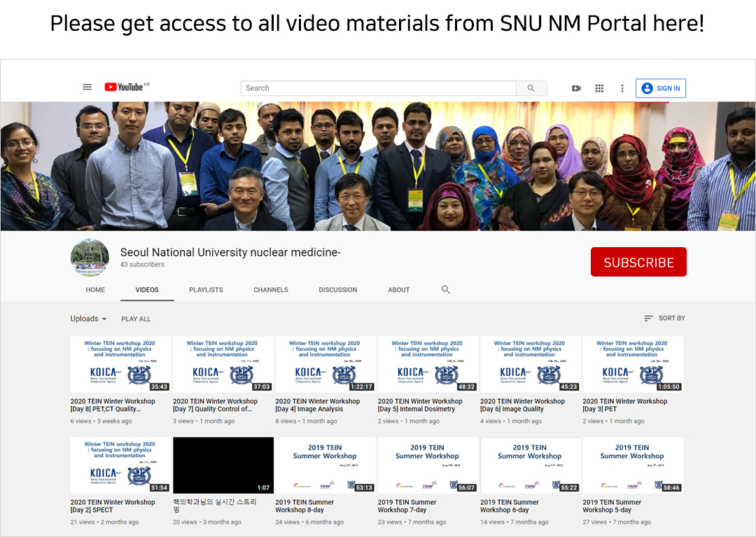
Task: Open the hamburger navigation menu
Action: click(x=87, y=87)
